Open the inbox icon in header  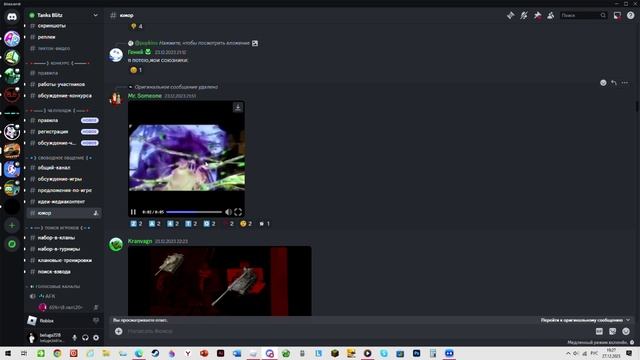coord(617,16)
